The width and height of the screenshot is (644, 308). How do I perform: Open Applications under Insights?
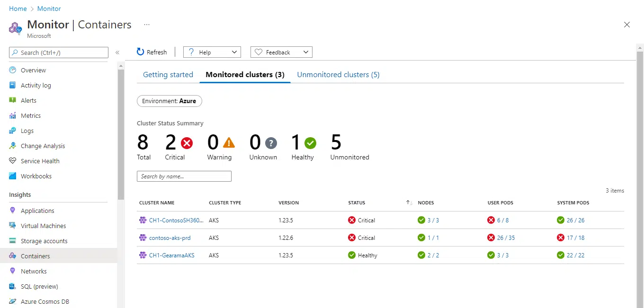(38, 211)
